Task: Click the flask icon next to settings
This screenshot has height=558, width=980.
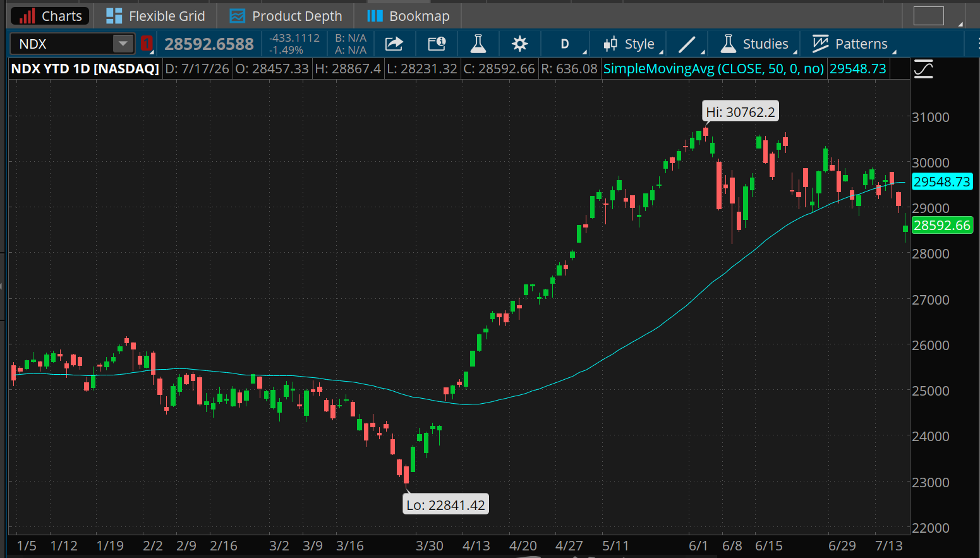Action: pos(478,44)
